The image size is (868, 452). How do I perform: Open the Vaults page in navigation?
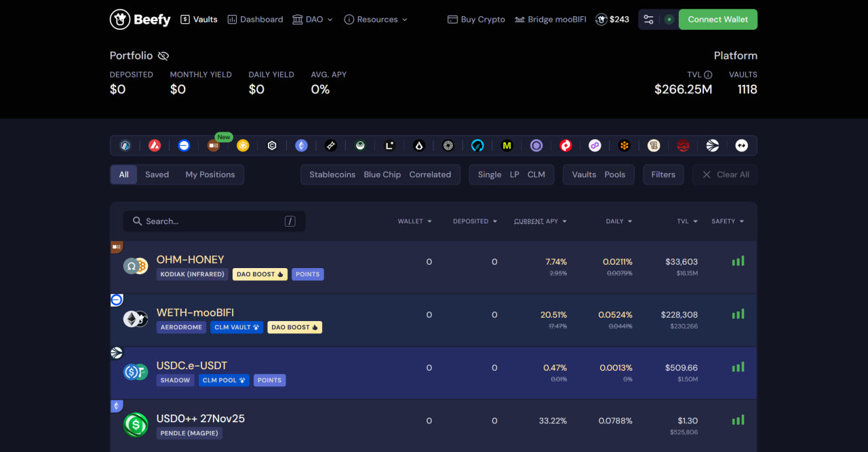(x=199, y=20)
